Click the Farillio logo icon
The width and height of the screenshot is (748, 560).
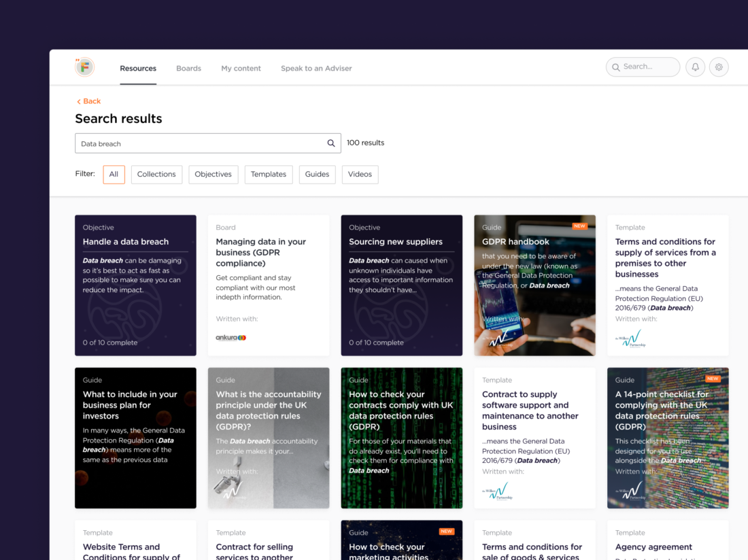tap(84, 67)
